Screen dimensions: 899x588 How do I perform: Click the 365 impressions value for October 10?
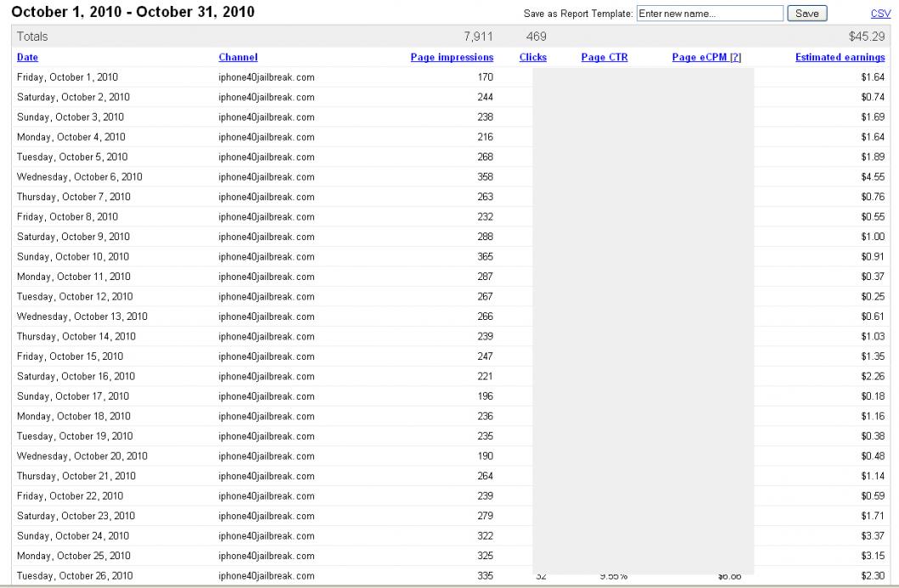click(485, 257)
